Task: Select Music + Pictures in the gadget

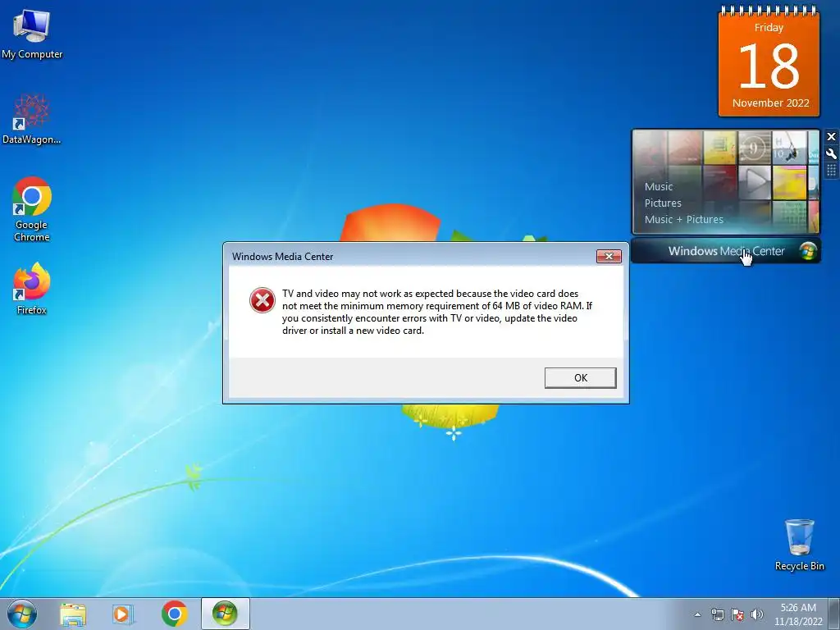Action: click(683, 219)
